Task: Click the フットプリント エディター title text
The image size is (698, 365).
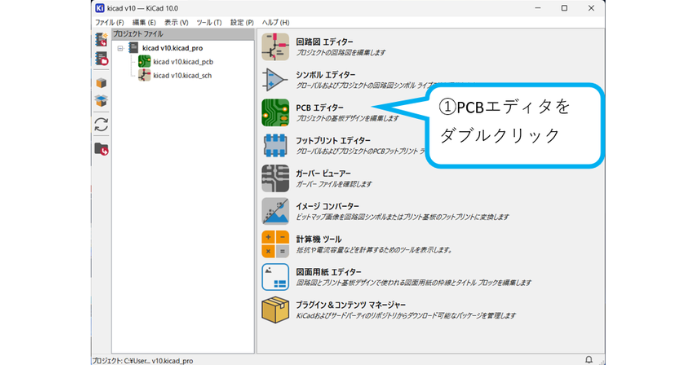Action: coord(333,141)
